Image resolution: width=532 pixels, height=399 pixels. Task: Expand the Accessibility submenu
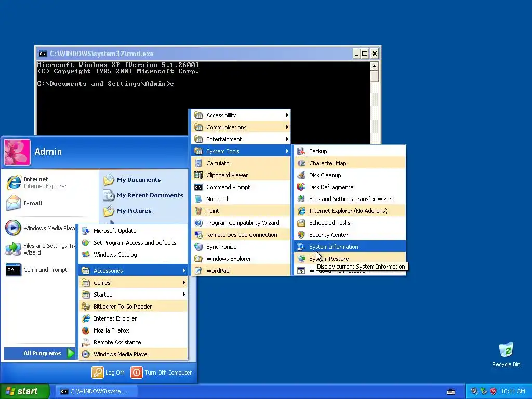pos(241,115)
